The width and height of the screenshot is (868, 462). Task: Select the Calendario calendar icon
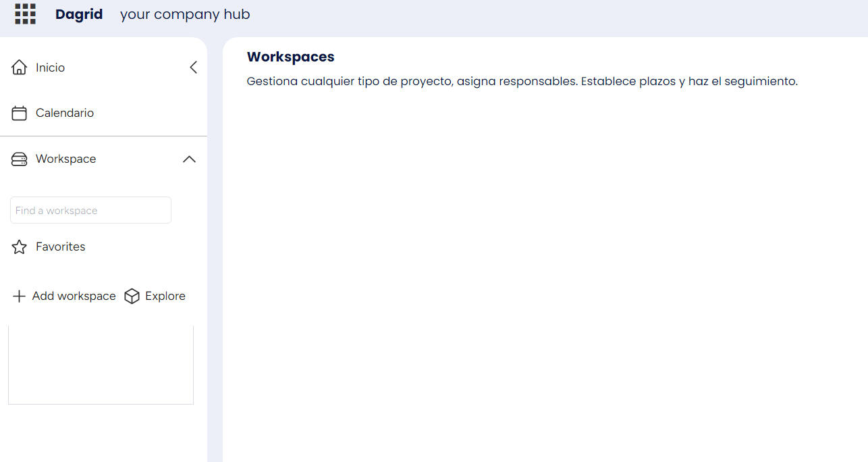point(19,113)
